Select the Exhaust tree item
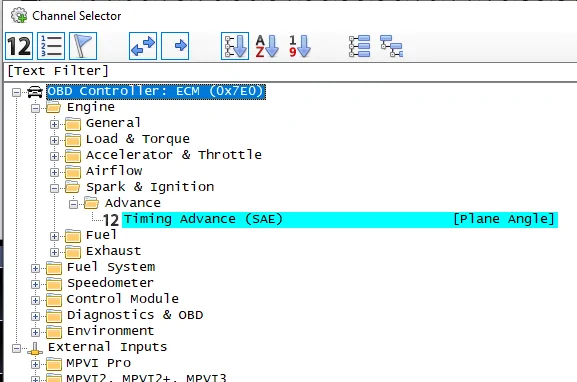This screenshot has width=577, height=382. (114, 251)
